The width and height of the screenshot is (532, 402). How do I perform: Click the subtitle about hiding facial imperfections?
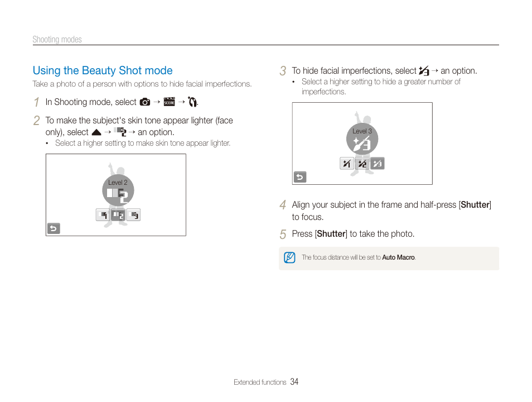tap(142, 84)
